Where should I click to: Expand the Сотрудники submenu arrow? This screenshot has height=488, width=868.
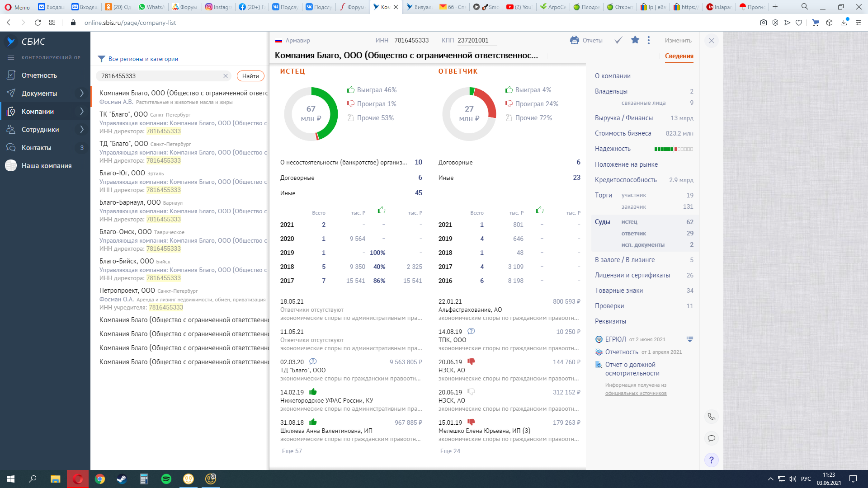[82, 129]
